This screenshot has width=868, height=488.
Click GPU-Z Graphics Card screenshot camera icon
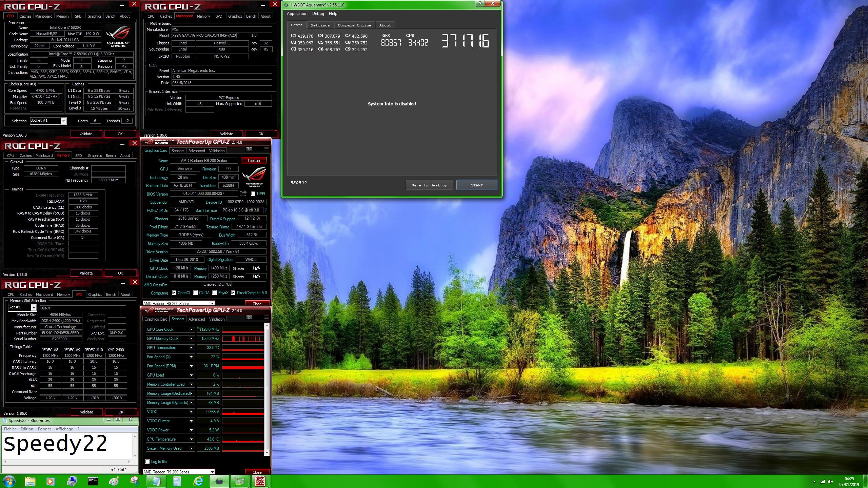coord(249,149)
